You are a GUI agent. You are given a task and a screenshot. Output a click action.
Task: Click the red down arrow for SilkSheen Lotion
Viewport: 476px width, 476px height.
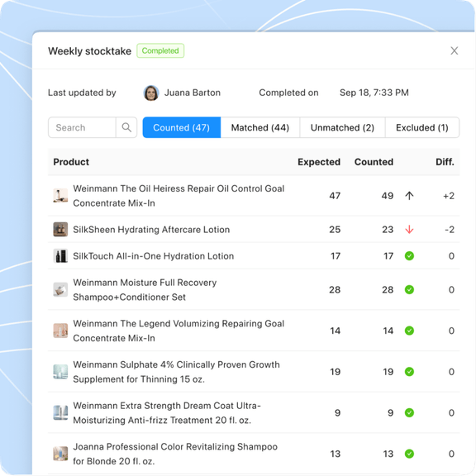409,230
